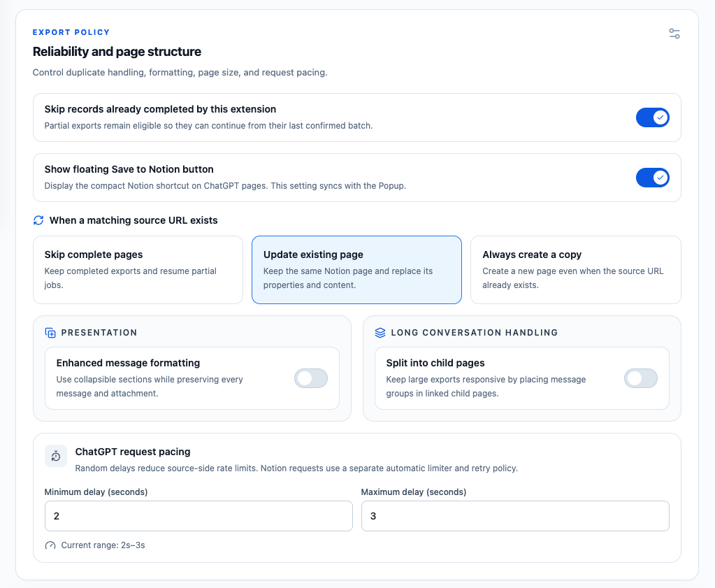Toggle Skip records already completed switch

653,117
